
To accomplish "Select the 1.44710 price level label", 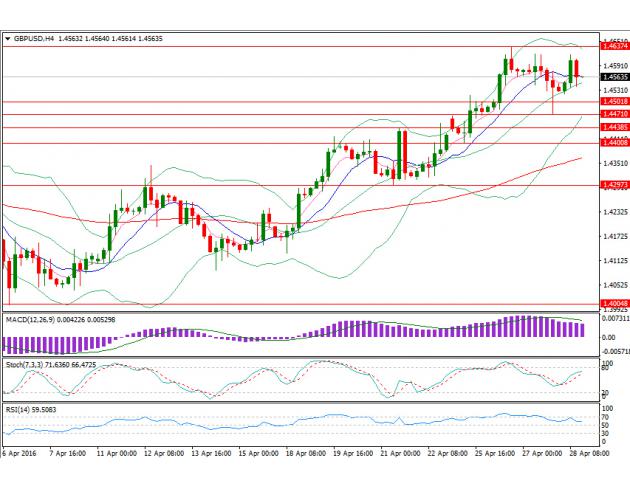I will [614, 114].
